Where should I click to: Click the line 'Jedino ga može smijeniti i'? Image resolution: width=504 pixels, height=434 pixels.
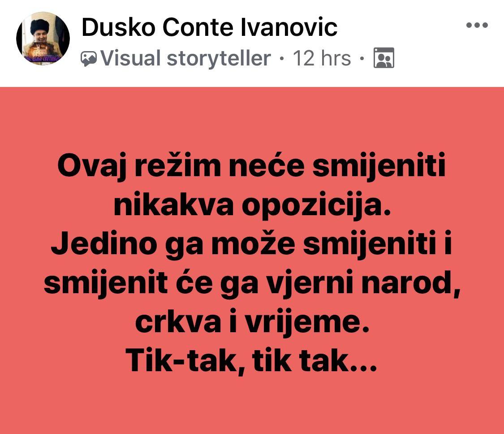point(251,244)
